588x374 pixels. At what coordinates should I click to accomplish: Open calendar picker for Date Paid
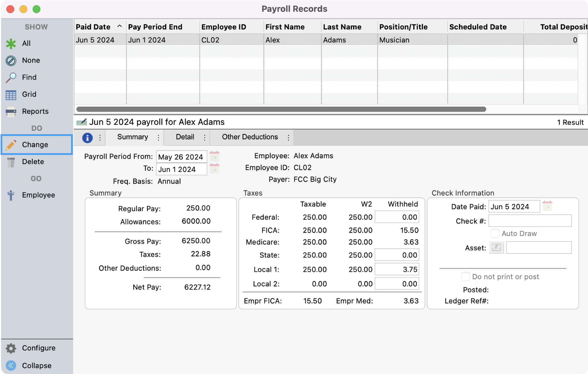coord(547,207)
